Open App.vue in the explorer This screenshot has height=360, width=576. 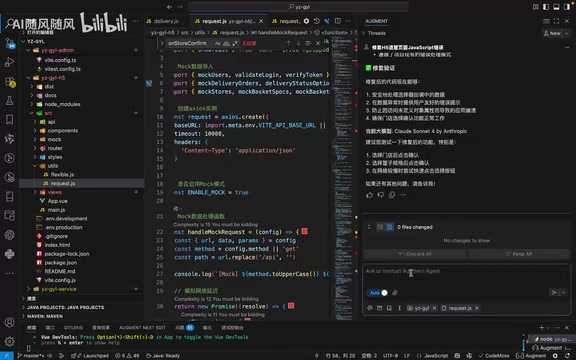coord(57,201)
